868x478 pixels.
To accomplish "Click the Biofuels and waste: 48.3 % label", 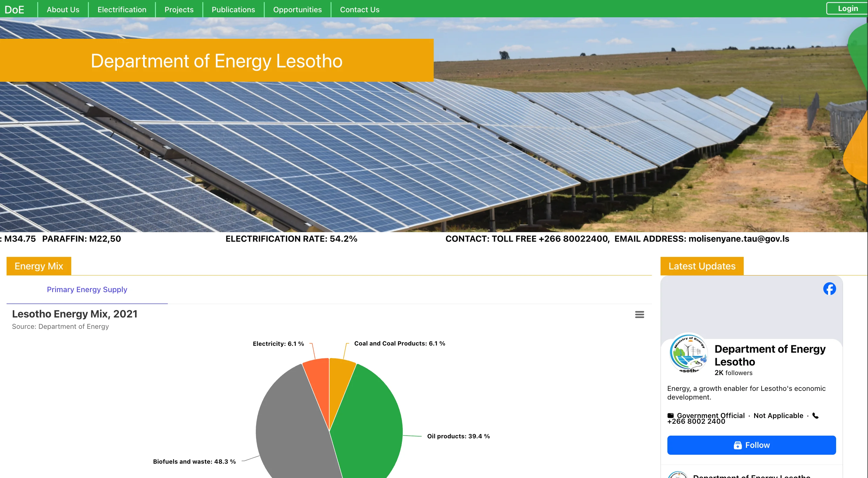I will [x=194, y=461].
